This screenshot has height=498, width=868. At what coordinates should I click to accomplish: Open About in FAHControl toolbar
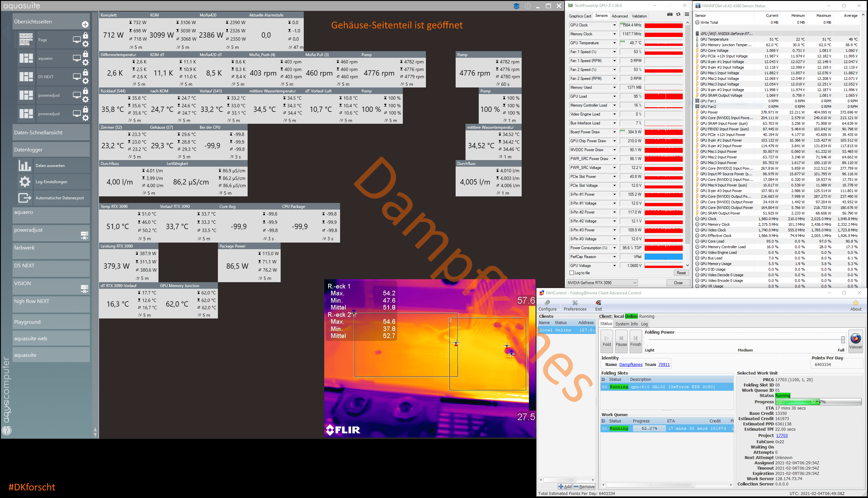click(x=856, y=306)
